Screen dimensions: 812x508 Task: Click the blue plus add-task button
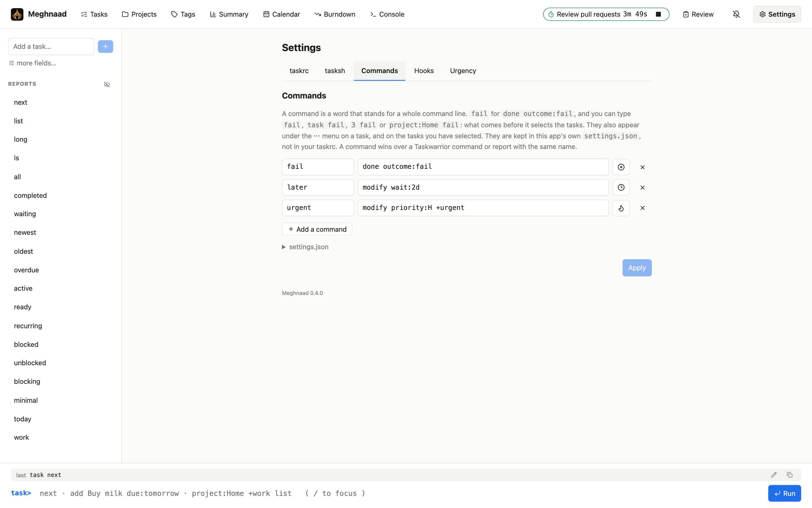tap(105, 46)
